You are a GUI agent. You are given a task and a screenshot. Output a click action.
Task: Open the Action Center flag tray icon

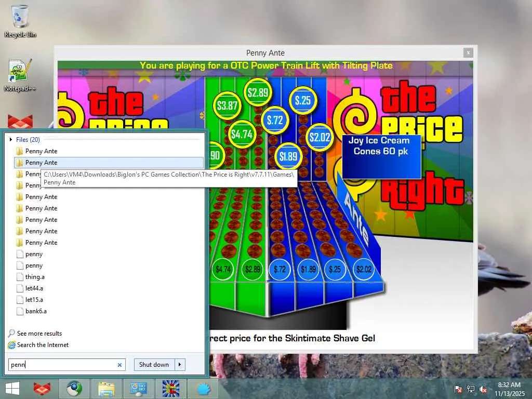coord(458,389)
